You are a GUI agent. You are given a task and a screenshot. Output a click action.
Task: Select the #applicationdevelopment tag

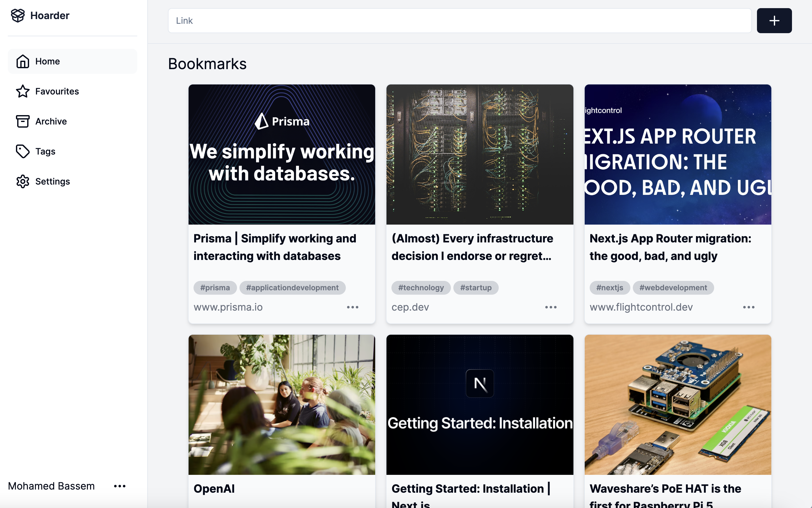pos(292,287)
